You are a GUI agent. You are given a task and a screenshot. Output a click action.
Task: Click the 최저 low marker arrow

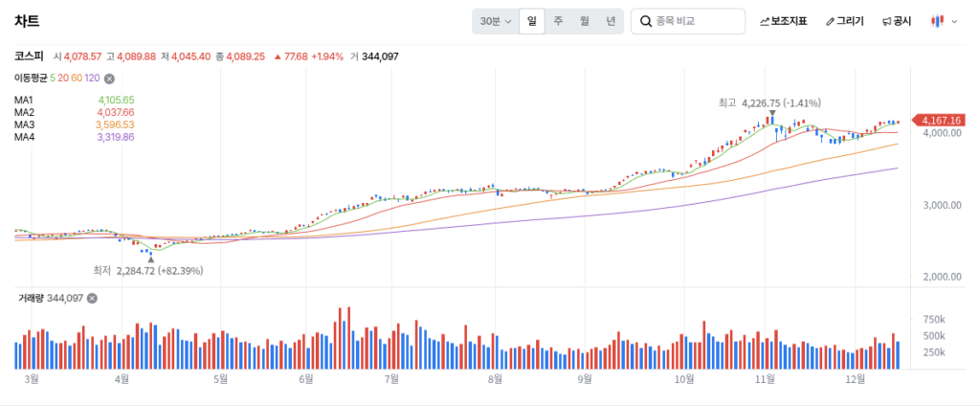(x=150, y=259)
